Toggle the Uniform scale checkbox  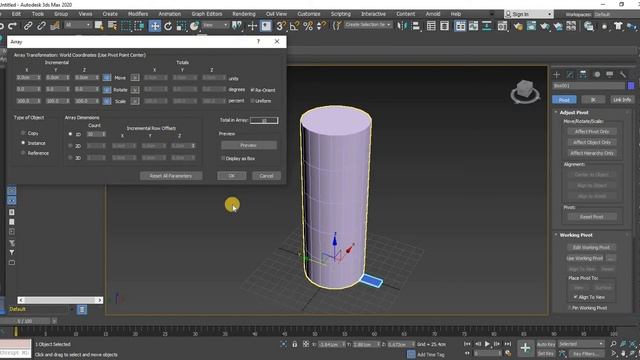coord(252,100)
